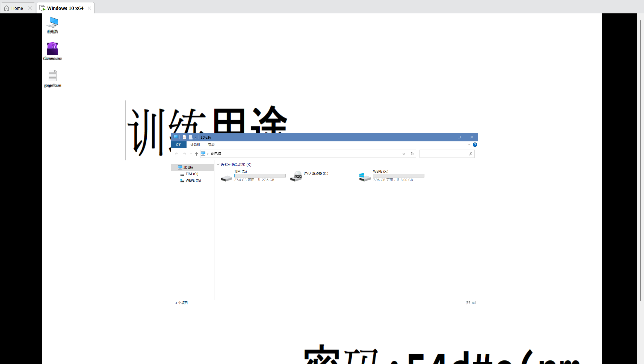Screen dimensions: 644x364
Task: Click the Properties icon in quick access toolbar
Action: 185,137
